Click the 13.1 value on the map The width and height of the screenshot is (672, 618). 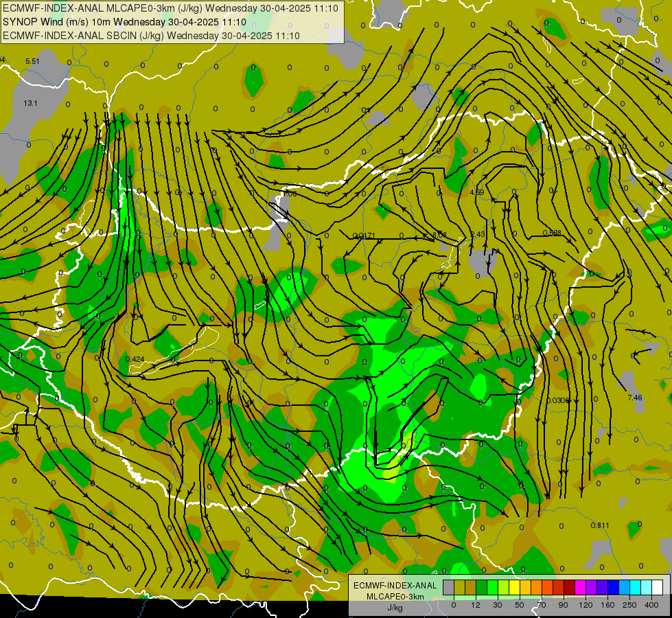(30, 104)
